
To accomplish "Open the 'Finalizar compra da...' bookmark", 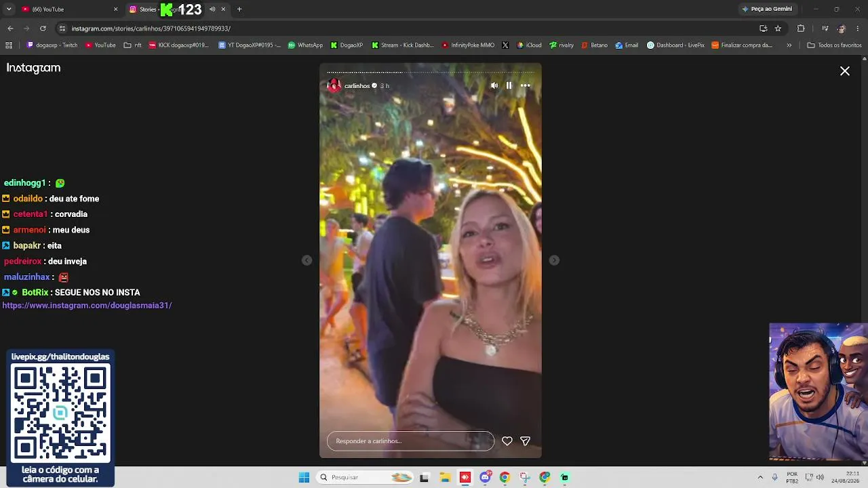I will [742, 45].
